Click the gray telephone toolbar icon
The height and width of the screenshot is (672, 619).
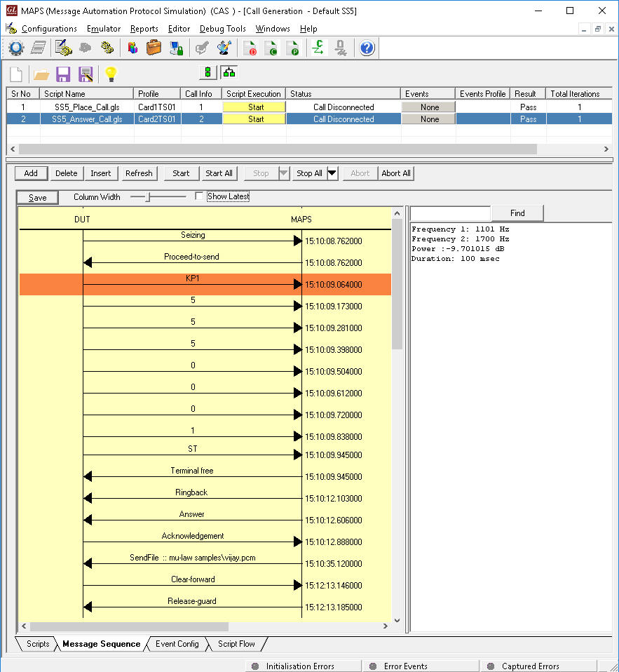coord(86,48)
